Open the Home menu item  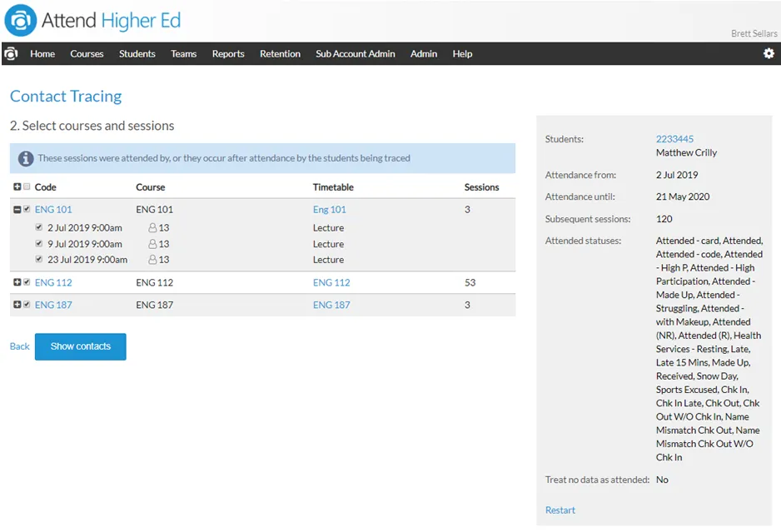42,54
